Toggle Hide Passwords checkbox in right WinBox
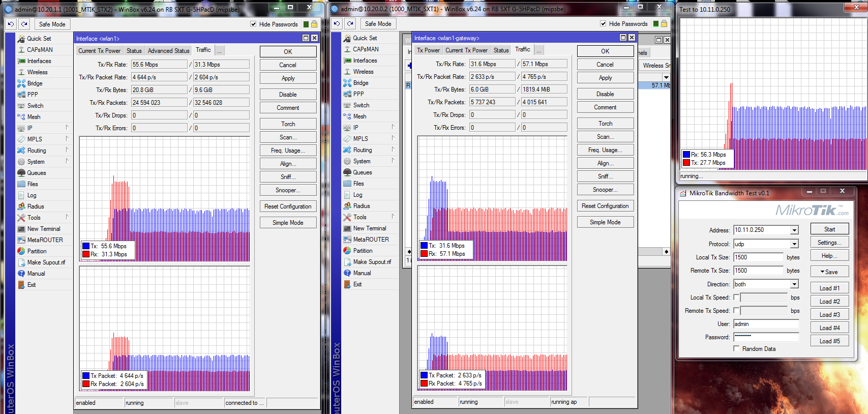 [603, 23]
